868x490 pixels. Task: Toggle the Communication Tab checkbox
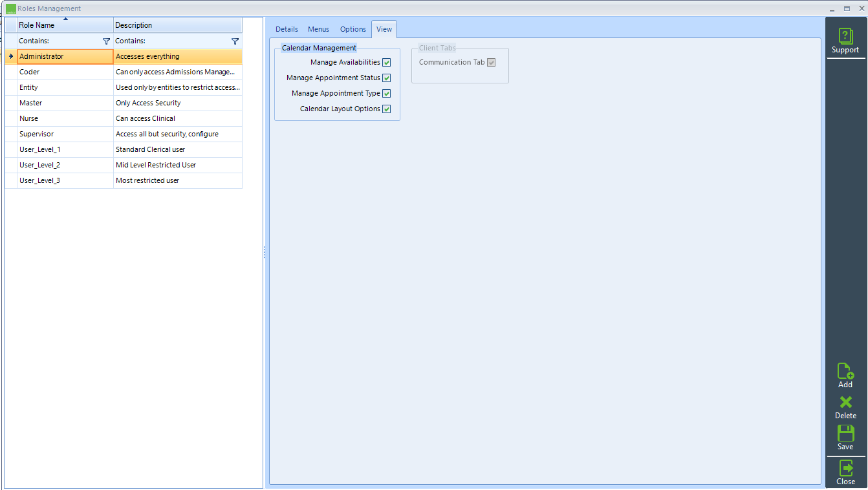pyautogui.click(x=492, y=63)
